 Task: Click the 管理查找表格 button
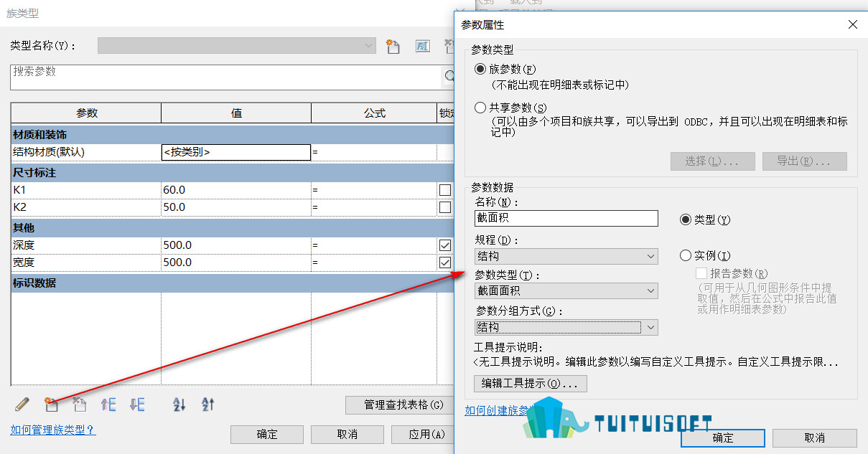click(403, 405)
